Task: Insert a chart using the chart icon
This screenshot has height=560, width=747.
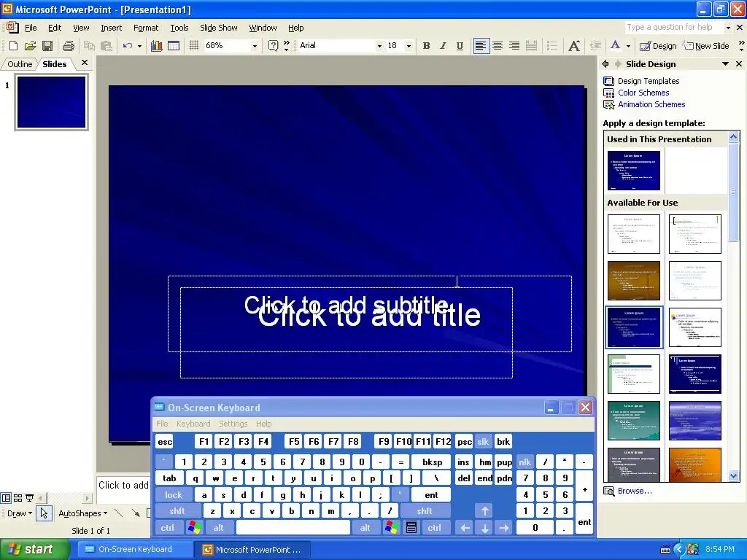Action: [x=156, y=46]
